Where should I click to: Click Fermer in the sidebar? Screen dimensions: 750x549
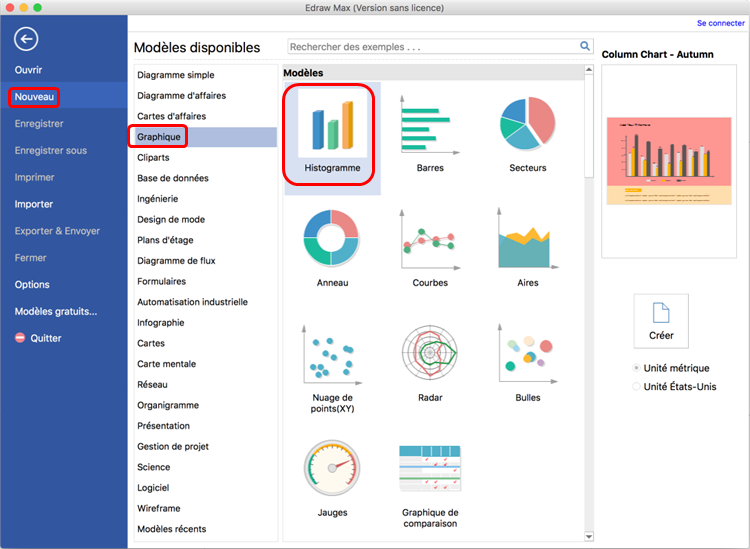click(x=30, y=257)
